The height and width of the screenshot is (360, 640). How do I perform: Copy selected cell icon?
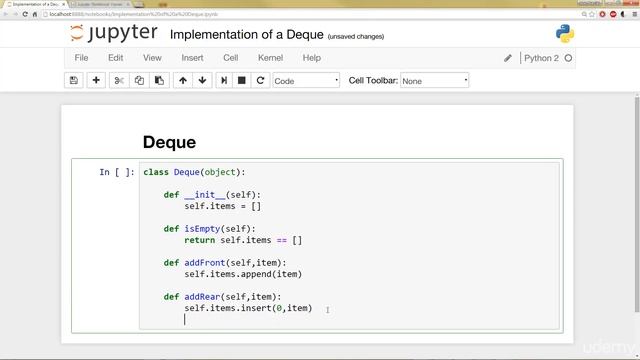click(x=139, y=80)
